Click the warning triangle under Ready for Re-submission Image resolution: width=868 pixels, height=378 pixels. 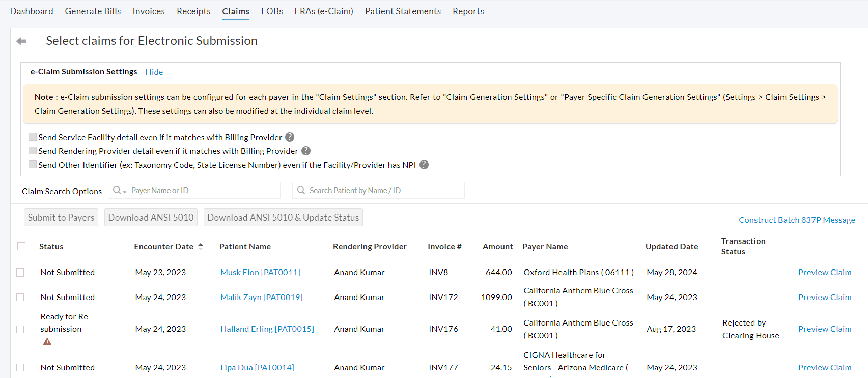click(47, 342)
